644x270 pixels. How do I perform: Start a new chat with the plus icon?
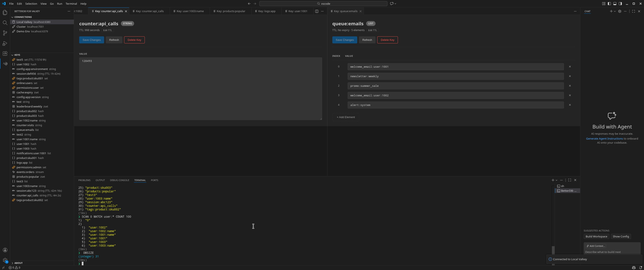[x=611, y=11]
